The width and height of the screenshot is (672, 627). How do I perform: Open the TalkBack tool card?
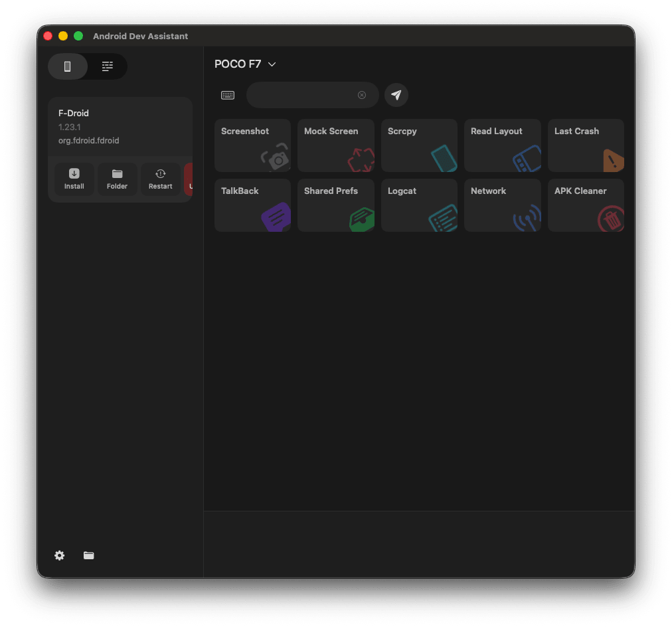(252, 205)
